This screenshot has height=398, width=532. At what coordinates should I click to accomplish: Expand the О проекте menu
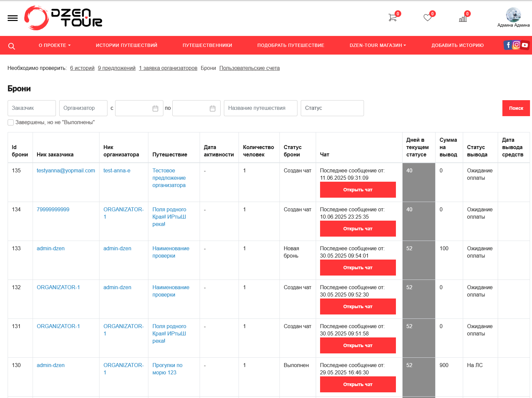pos(55,45)
